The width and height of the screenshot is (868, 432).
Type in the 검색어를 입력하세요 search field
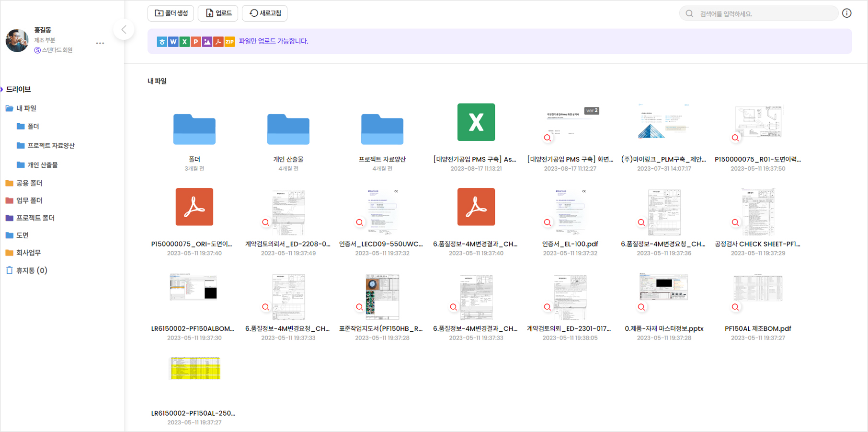pos(764,13)
